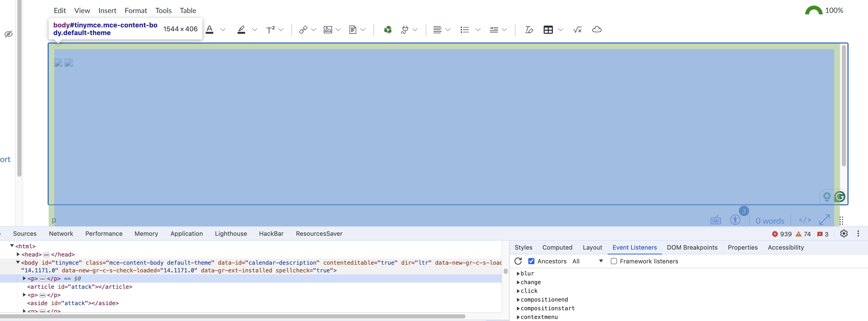This screenshot has width=868, height=321.
Task: Switch to the Performance tab
Action: pyautogui.click(x=104, y=233)
